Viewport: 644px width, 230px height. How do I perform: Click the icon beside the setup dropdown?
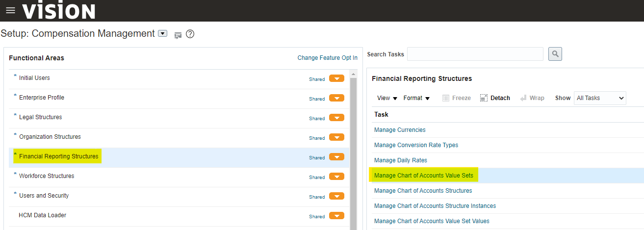coord(178,35)
